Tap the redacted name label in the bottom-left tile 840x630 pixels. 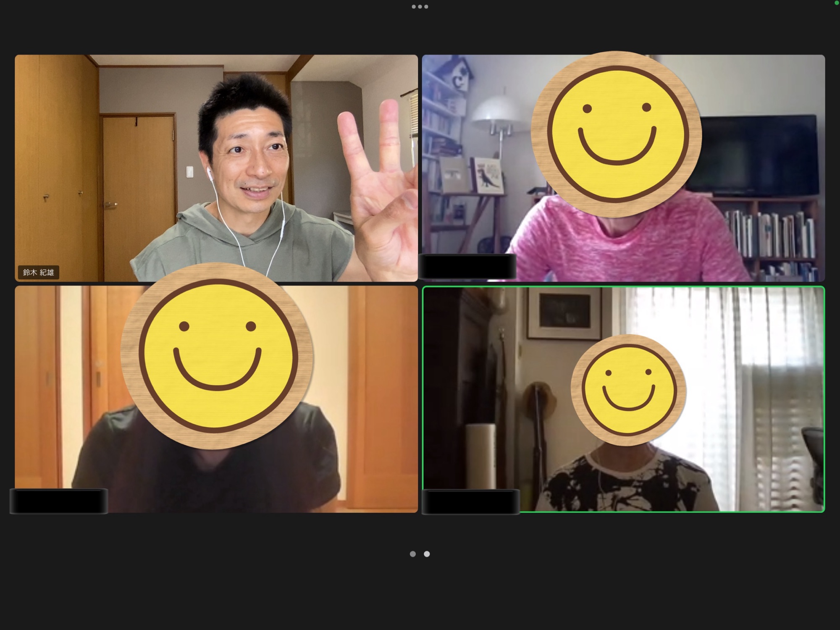point(59,501)
